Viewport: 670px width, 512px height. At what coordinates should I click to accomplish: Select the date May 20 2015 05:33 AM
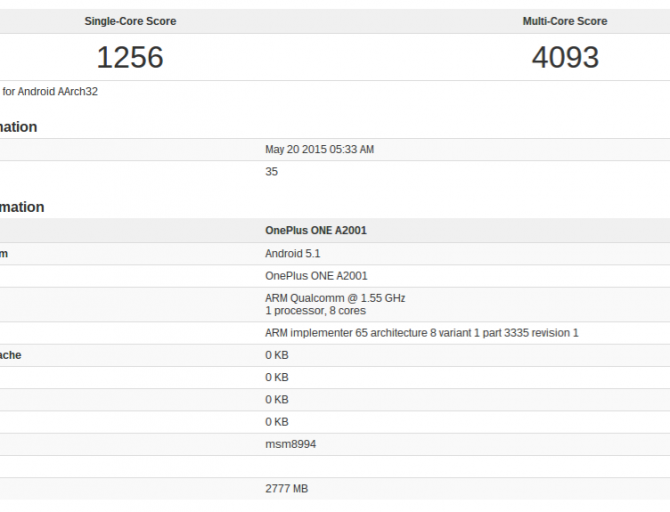[x=319, y=150]
